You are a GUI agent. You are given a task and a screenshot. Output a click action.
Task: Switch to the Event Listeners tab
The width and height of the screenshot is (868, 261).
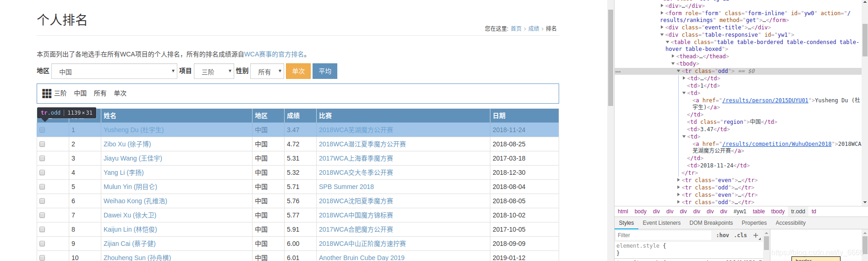coord(661,223)
